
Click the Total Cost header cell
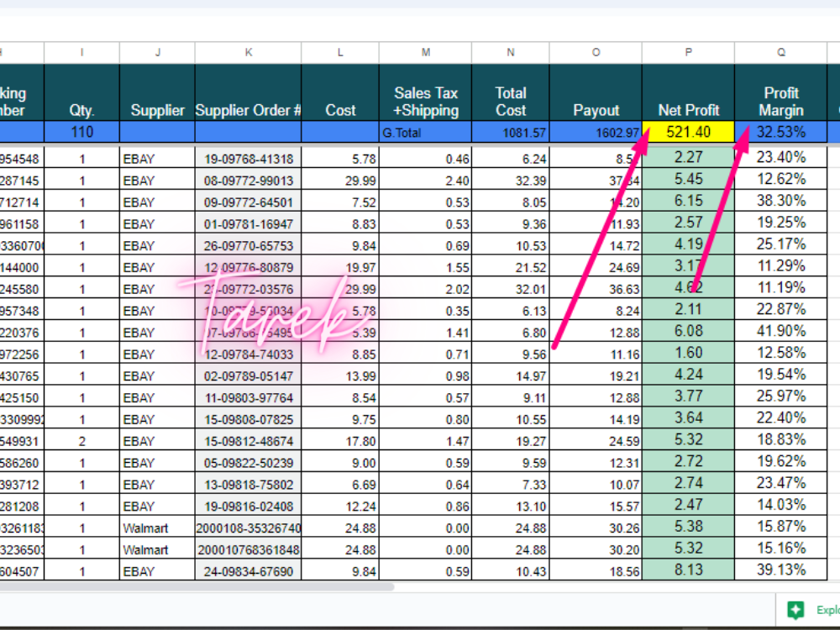point(511,92)
